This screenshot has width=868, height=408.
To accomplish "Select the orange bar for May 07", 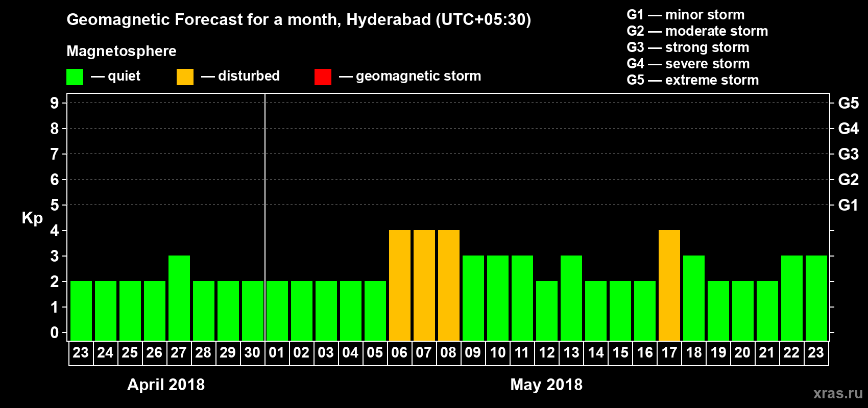I will pos(424,285).
